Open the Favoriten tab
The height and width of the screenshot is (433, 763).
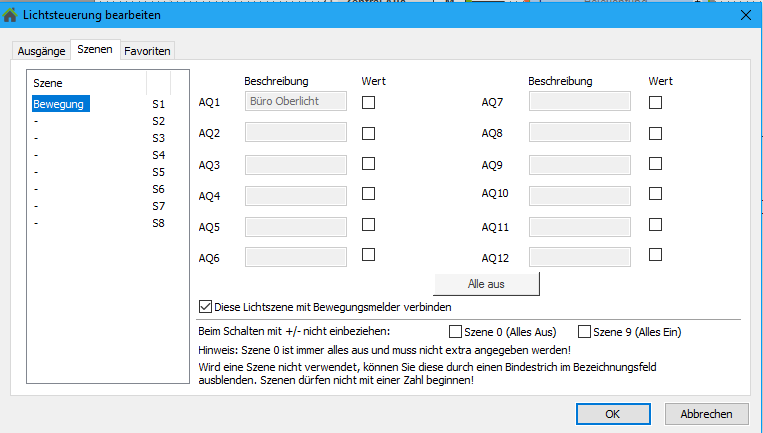pyautogui.click(x=147, y=51)
